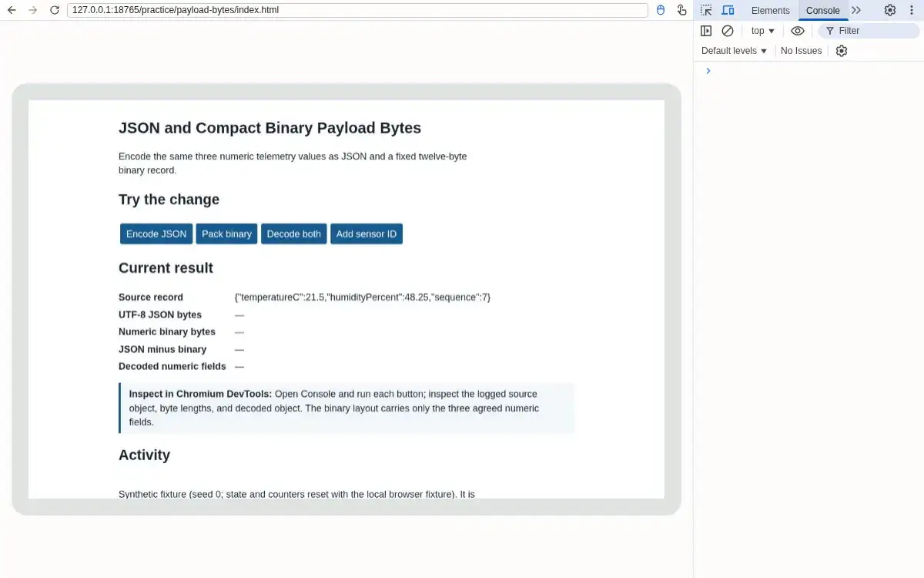
Task: Show the console sidebar
Action: click(x=706, y=31)
